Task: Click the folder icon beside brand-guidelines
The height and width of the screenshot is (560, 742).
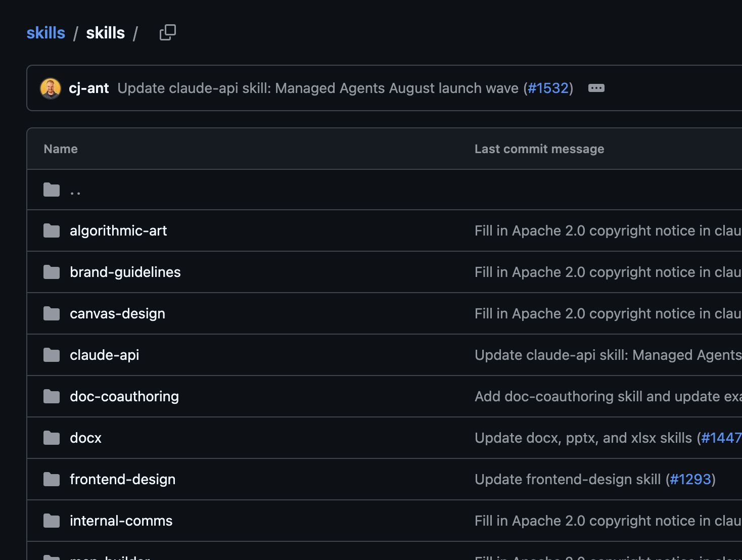Action: point(52,272)
